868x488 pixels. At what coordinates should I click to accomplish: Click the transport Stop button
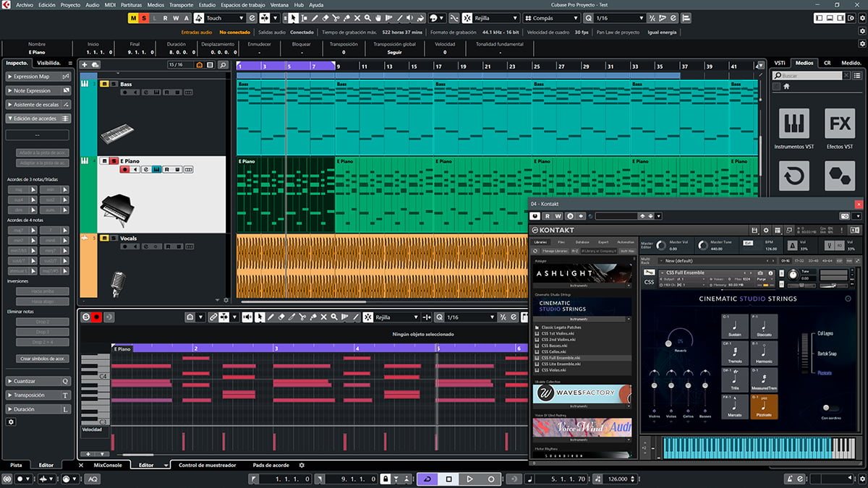pos(448,479)
